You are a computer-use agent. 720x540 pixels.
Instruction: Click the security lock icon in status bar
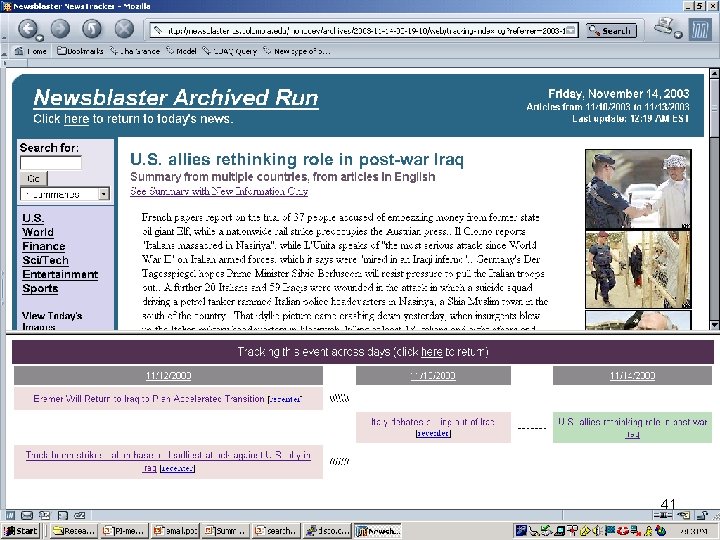703,515
